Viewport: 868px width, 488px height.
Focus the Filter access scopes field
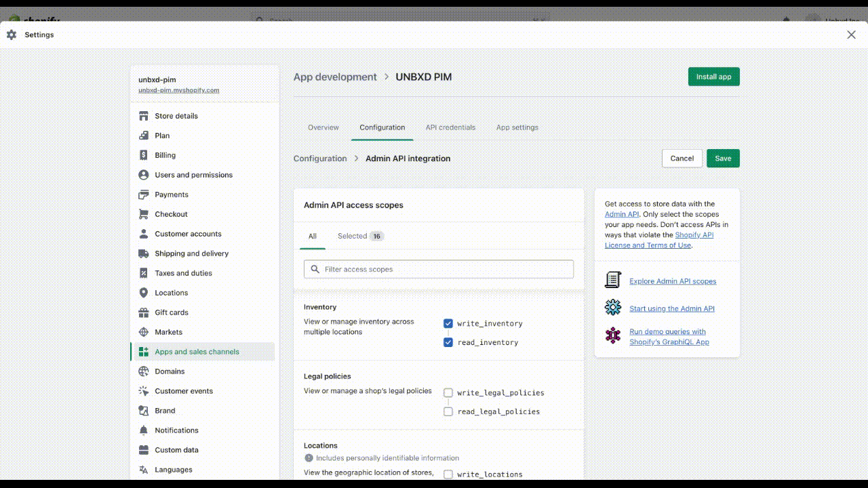click(439, 269)
